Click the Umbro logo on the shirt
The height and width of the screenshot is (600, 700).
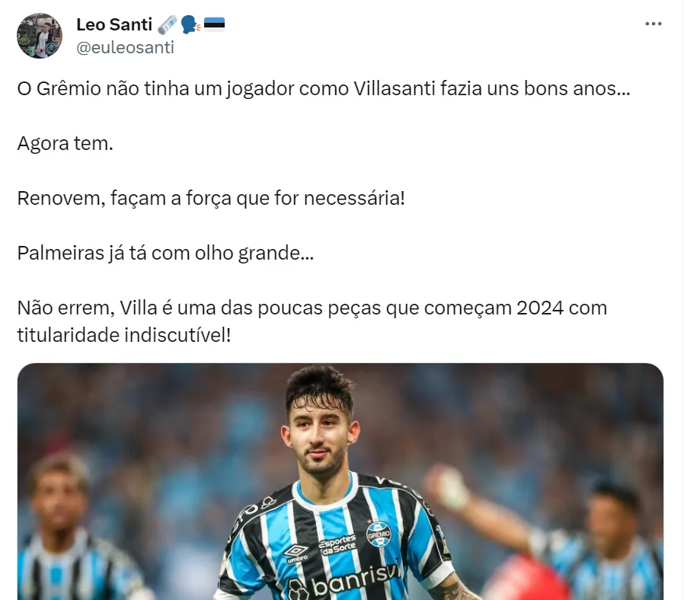tap(296, 554)
